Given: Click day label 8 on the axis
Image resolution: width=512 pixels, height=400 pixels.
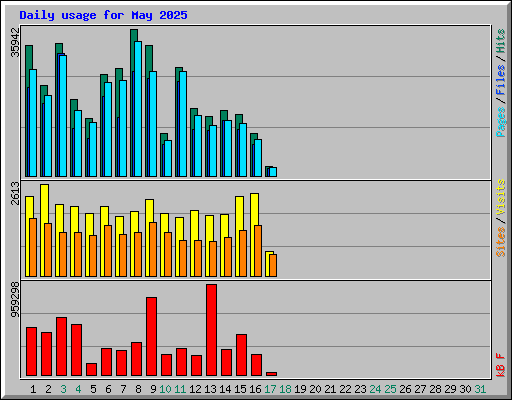Looking at the screenshot, I should tap(138, 389).
